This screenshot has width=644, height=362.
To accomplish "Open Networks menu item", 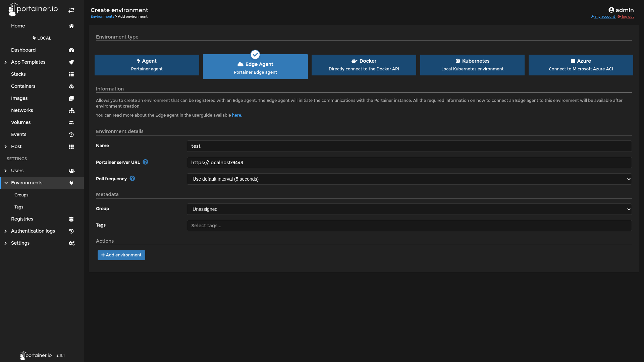I will [x=42, y=111].
